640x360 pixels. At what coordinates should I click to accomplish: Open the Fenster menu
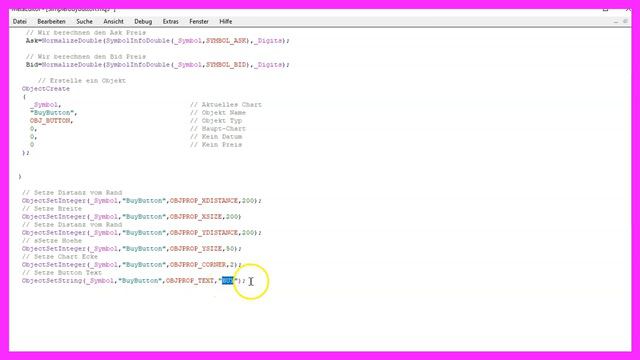(x=199, y=22)
